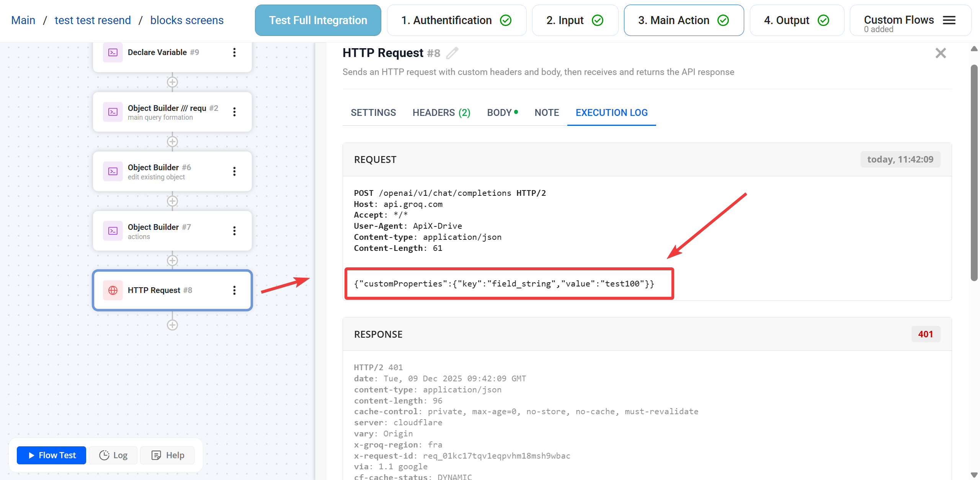980x480 pixels.
Task: Click the Declare Variable node icon
Action: click(x=113, y=52)
